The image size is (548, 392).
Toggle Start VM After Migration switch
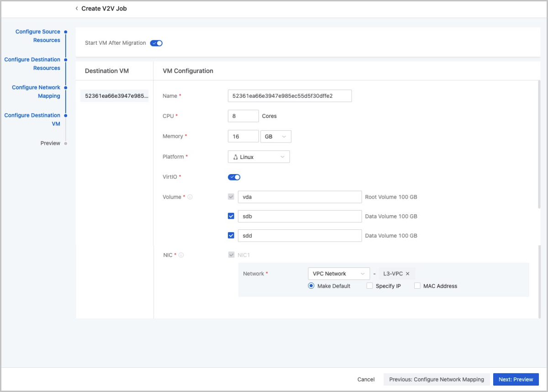click(156, 43)
